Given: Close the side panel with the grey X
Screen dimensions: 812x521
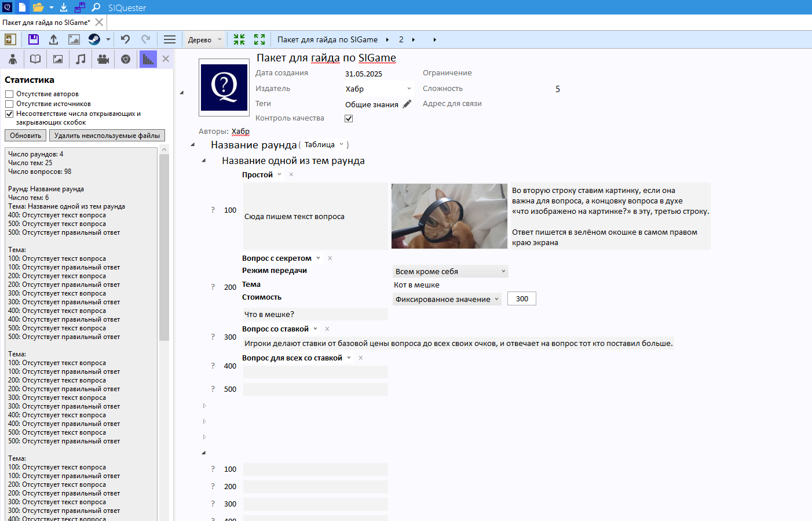Looking at the screenshot, I should coord(166,59).
